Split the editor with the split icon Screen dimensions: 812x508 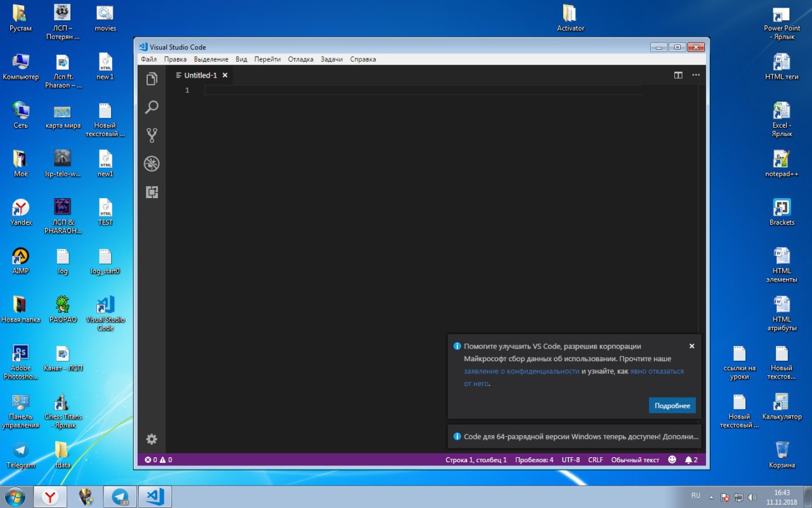click(678, 75)
